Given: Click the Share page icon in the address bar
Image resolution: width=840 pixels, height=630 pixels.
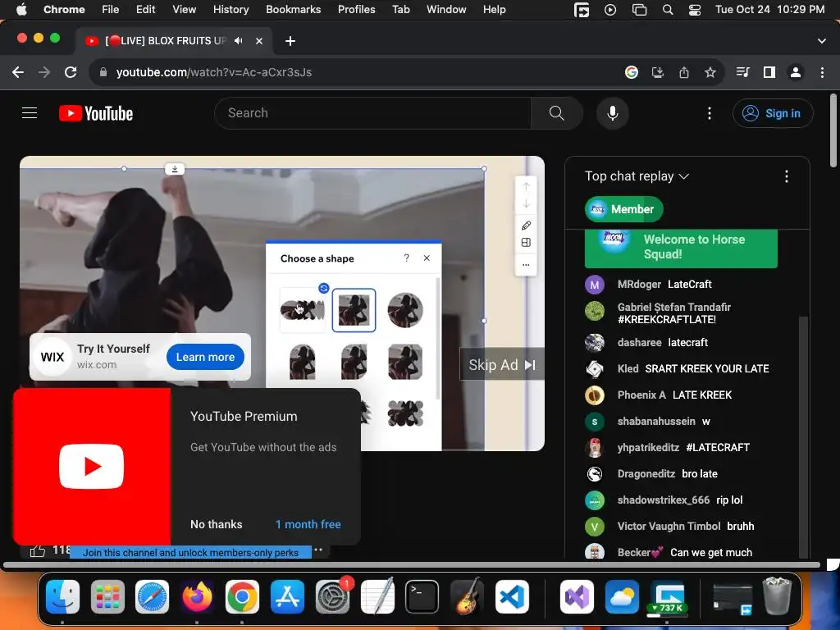Looking at the screenshot, I should (x=684, y=72).
